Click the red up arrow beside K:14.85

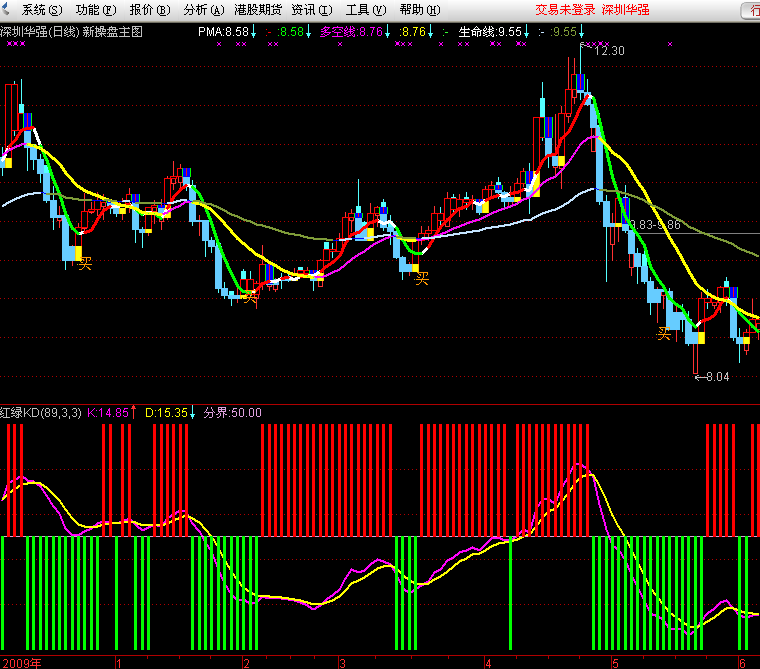134,411
